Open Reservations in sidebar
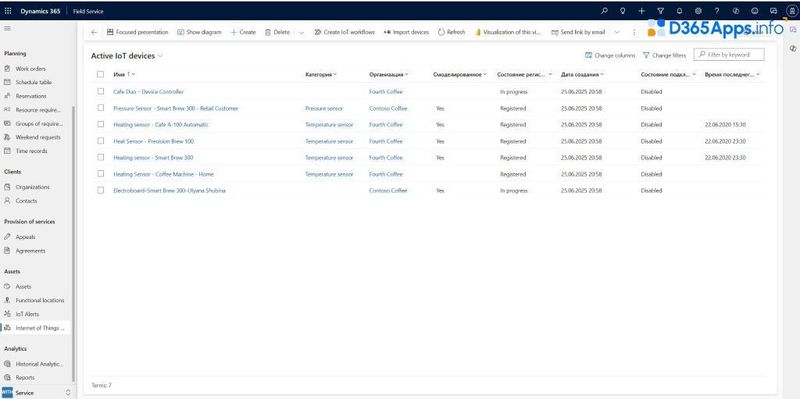Image resolution: width=800 pixels, height=399 pixels. tap(31, 96)
